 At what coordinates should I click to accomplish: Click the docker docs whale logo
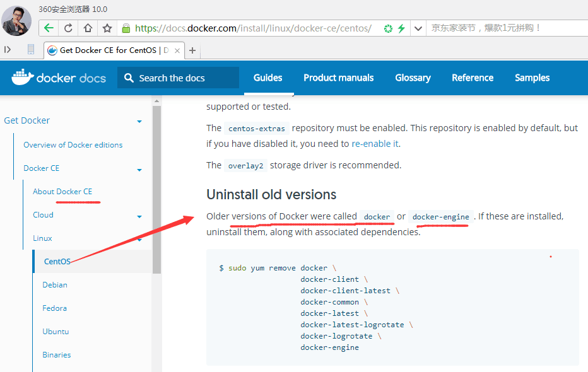click(x=59, y=77)
